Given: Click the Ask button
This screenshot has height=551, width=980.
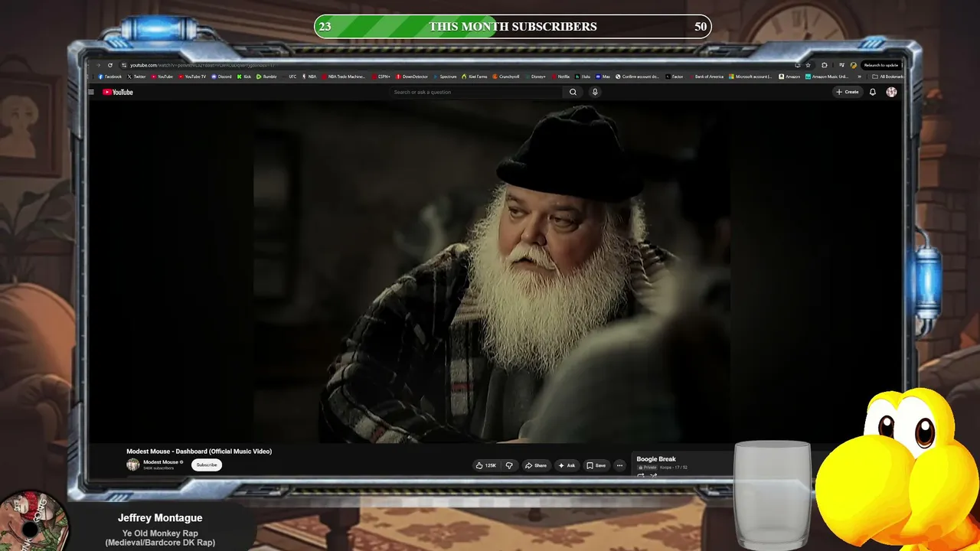Looking at the screenshot, I should tap(567, 465).
